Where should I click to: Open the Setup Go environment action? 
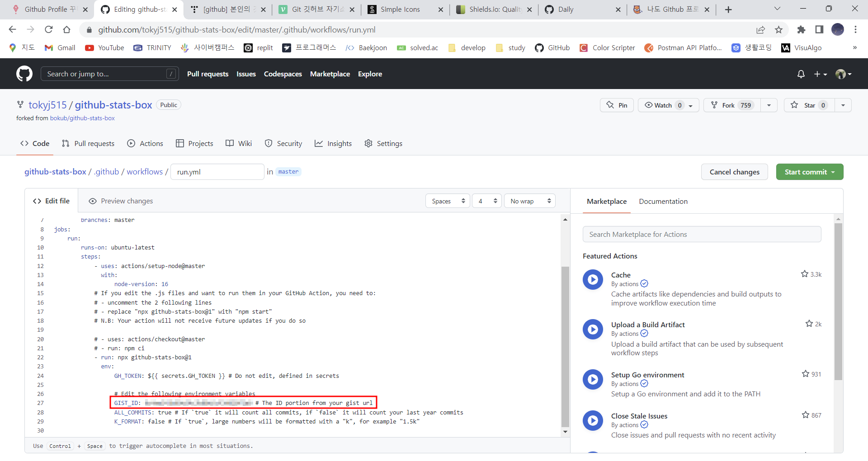pyautogui.click(x=647, y=375)
